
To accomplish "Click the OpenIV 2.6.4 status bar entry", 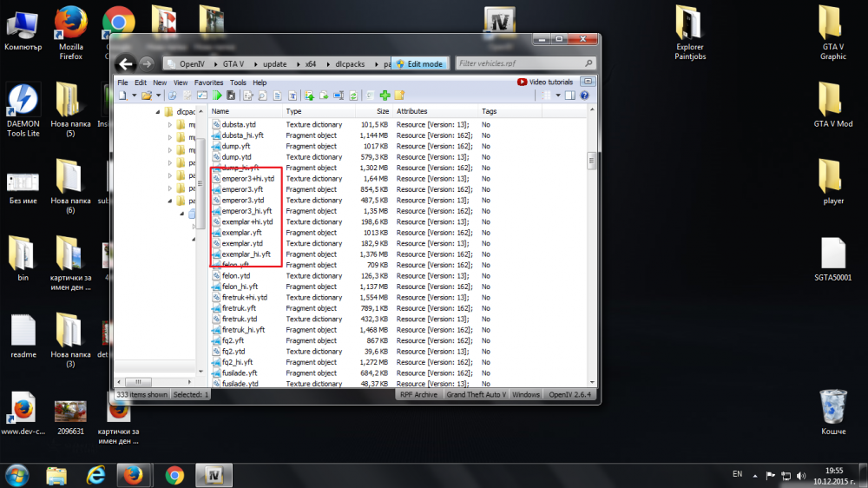I will [570, 395].
